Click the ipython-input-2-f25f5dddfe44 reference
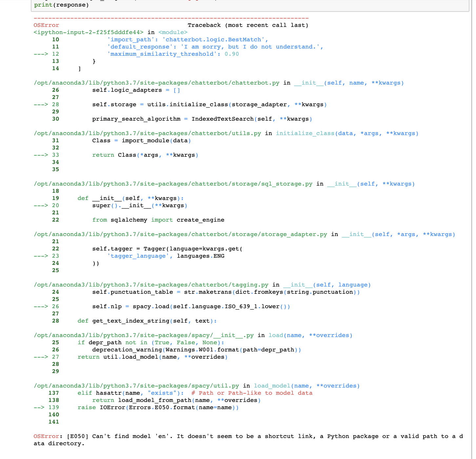 tap(89, 32)
